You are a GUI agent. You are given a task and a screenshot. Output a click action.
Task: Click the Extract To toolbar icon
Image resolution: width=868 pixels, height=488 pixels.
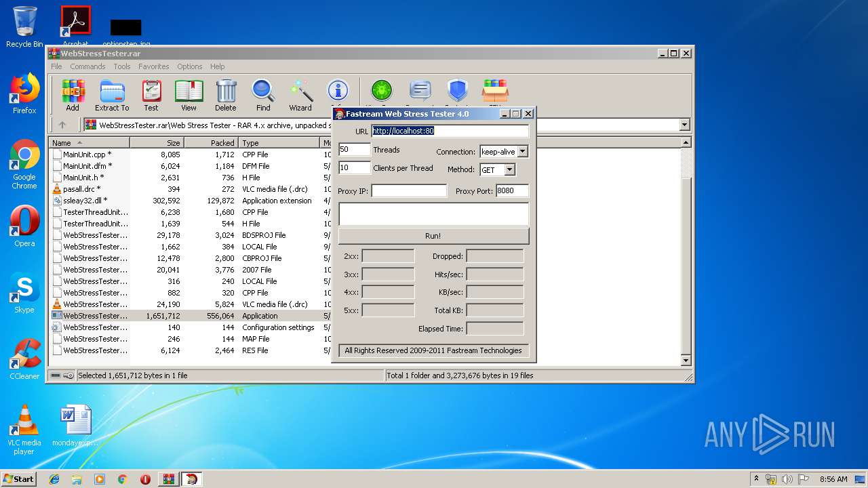coord(112,95)
